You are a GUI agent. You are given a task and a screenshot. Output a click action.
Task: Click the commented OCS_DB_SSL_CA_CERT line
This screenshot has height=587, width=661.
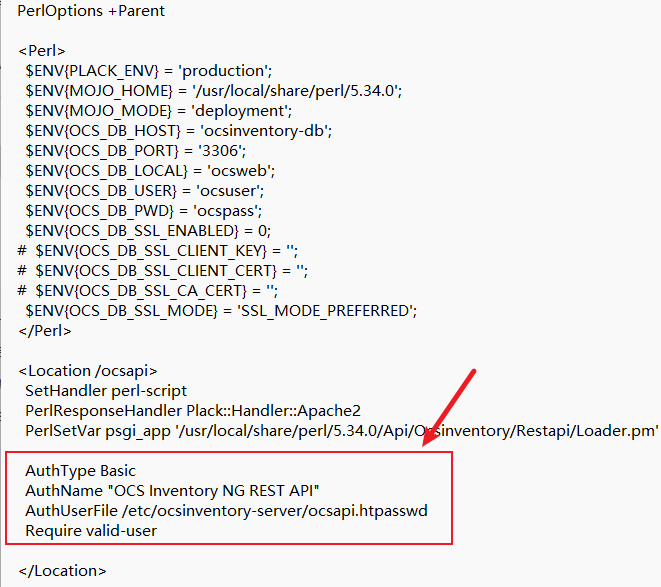pyautogui.click(x=148, y=291)
